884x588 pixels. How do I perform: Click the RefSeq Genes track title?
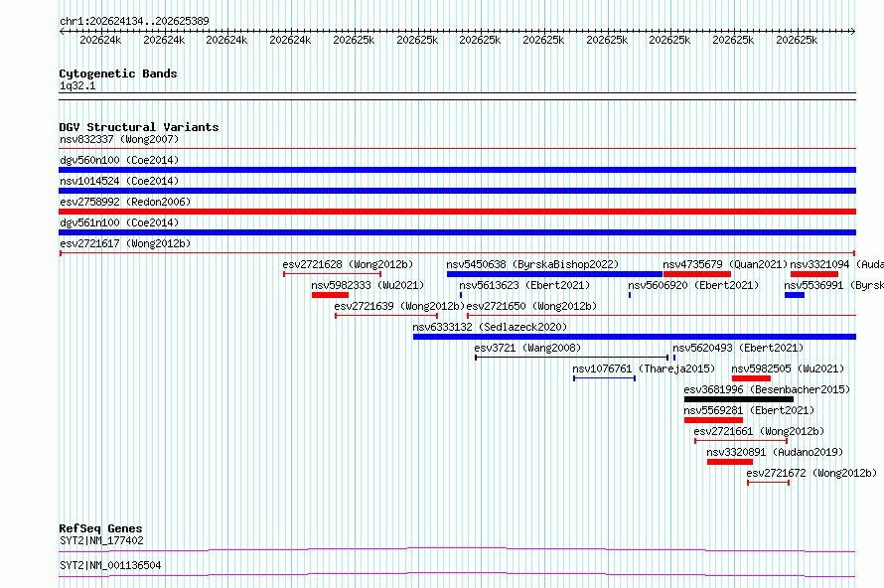tap(100, 528)
